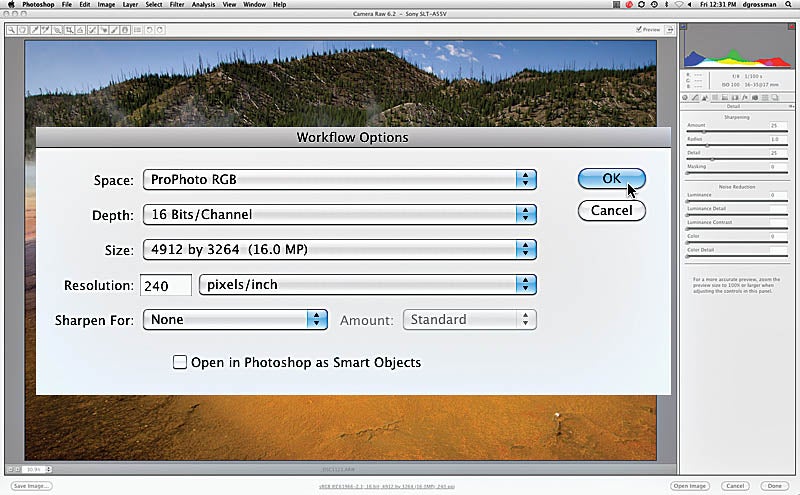This screenshot has width=800, height=495.
Task: Click the clock showing Fri 12:31 PM
Action: 718,5
